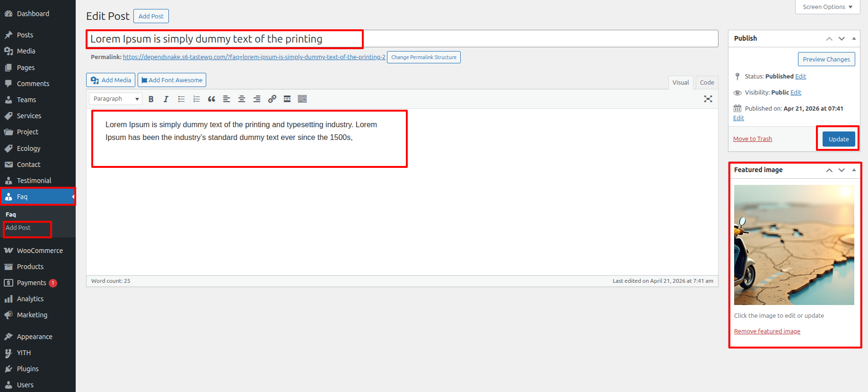Toggle italic formatting in the editor toolbar

click(166, 99)
